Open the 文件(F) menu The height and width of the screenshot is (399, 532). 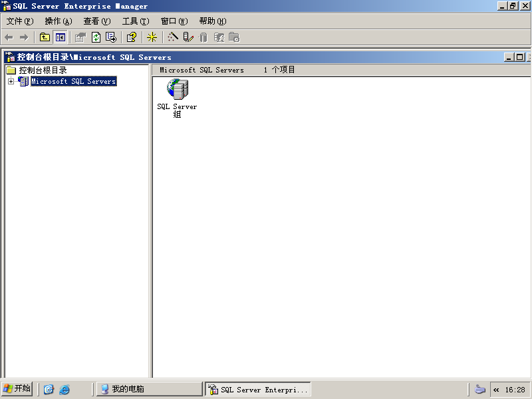(x=20, y=21)
